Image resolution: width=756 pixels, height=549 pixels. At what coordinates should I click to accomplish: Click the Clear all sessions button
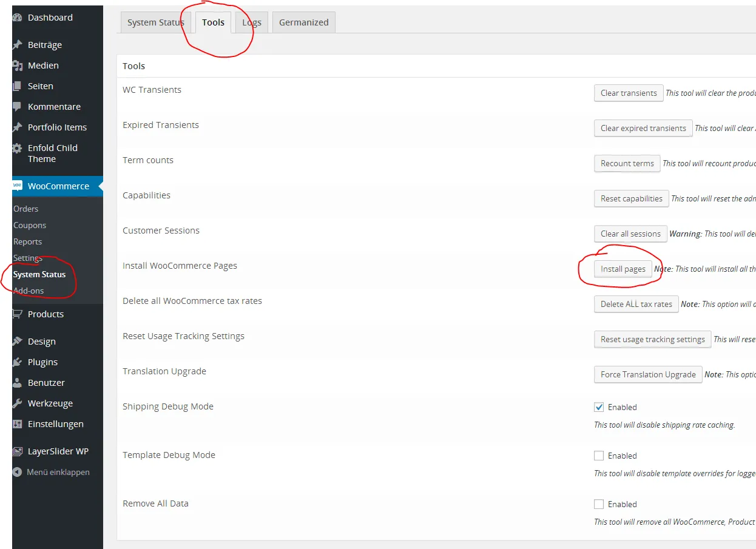(630, 234)
